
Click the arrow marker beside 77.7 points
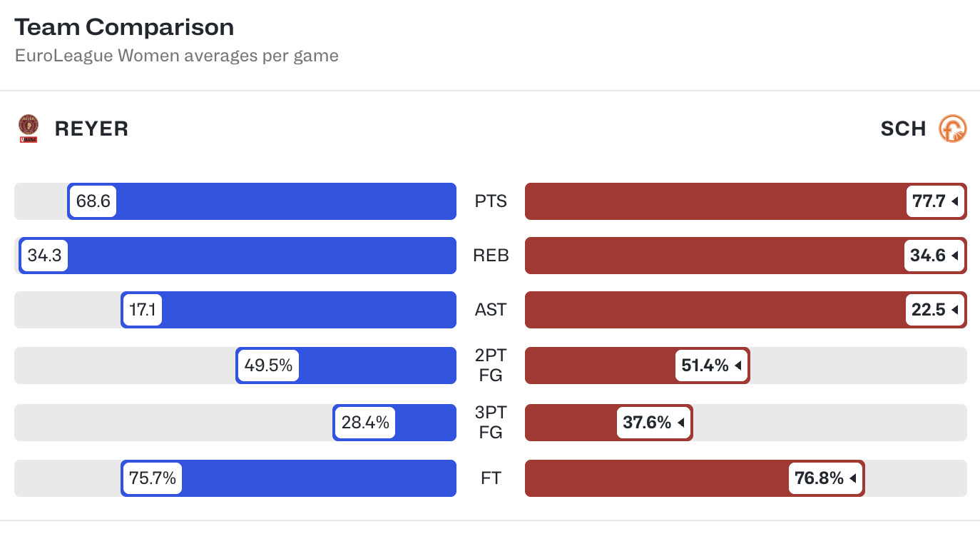954,201
